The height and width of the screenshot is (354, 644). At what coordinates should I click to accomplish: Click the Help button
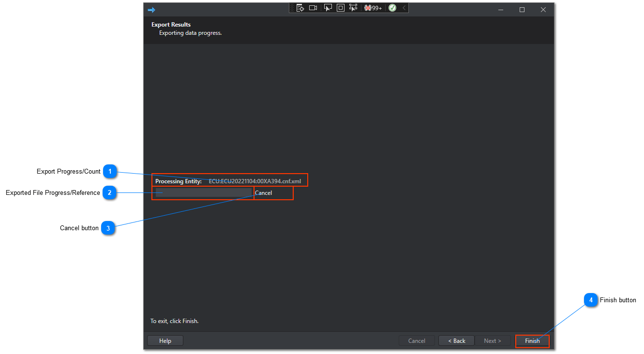pos(165,341)
